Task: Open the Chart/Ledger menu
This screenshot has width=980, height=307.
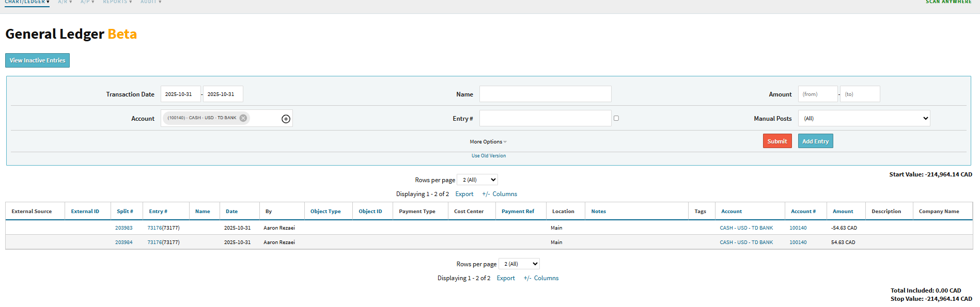Action: click(x=27, y=2)
